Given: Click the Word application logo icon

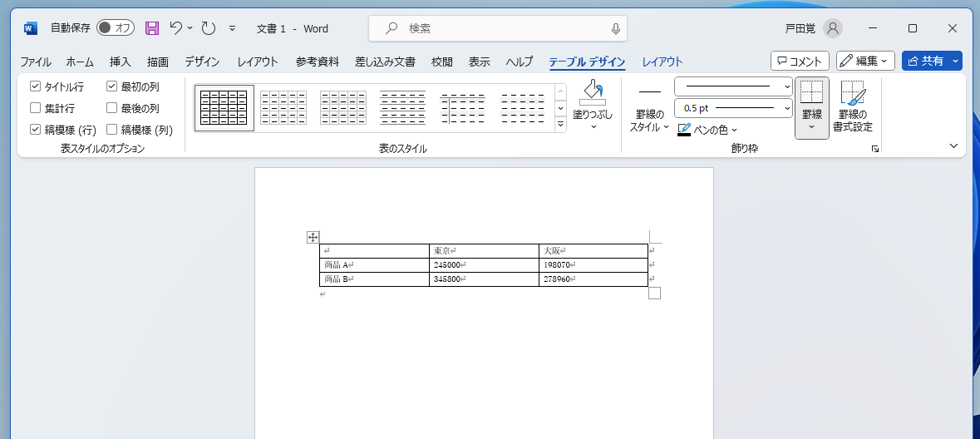Looking at the screenshot, I should pos(31,28).
